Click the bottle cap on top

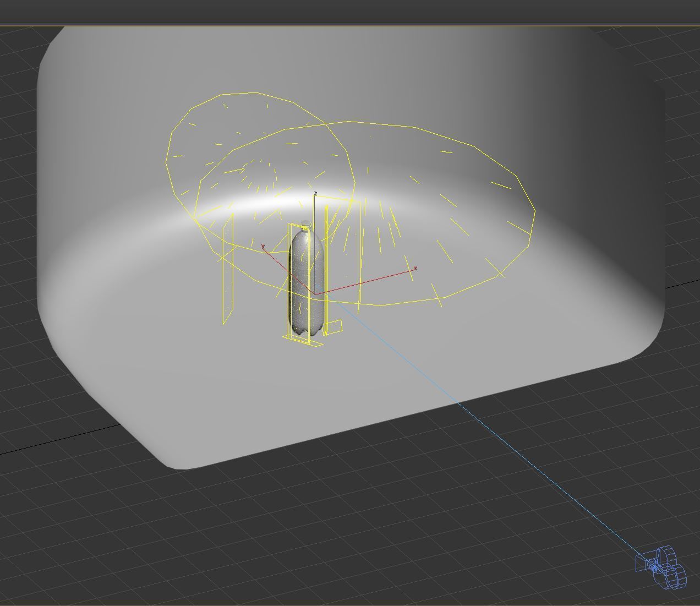[305, 225]
